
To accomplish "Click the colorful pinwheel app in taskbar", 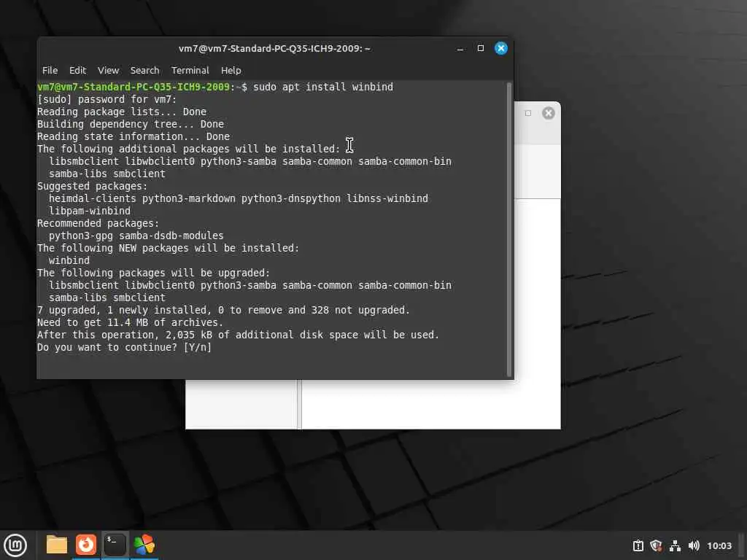I will click(144, 545).
